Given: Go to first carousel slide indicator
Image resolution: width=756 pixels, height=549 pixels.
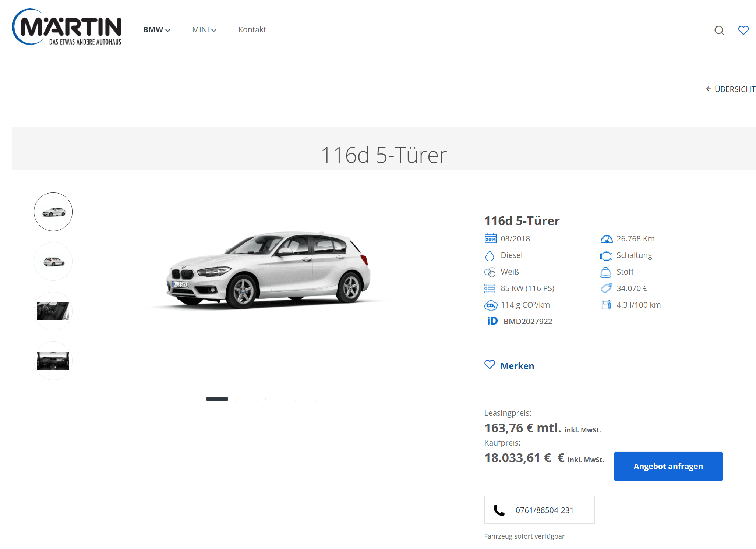Looking at the screenshot, I should (x=217, y=399).
